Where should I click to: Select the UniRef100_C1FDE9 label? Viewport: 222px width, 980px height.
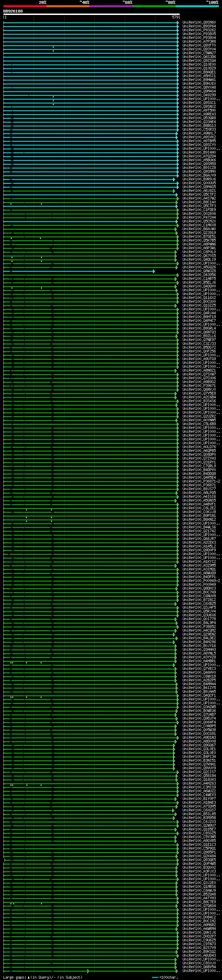(199, 210)
